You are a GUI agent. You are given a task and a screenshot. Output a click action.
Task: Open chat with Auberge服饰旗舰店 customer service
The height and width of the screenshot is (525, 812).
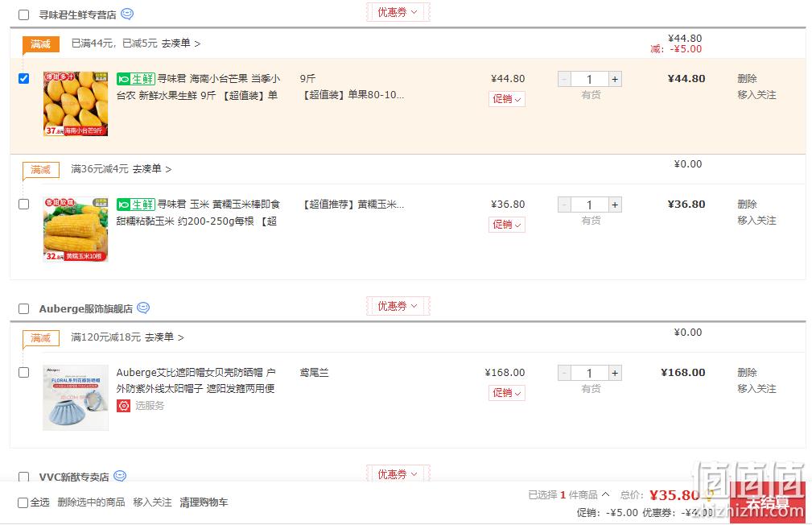[143, 308]
